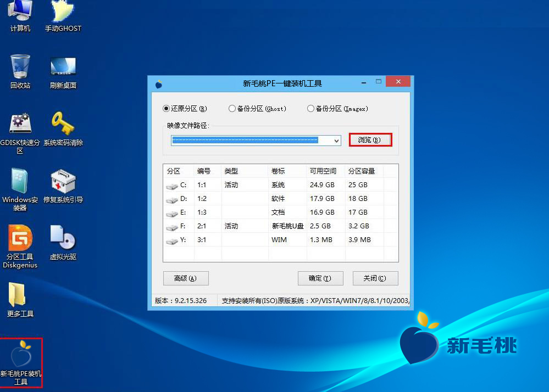549x392 pixels.
Task: Select the 还原分区(R) radio option
Action: [185, 109]
